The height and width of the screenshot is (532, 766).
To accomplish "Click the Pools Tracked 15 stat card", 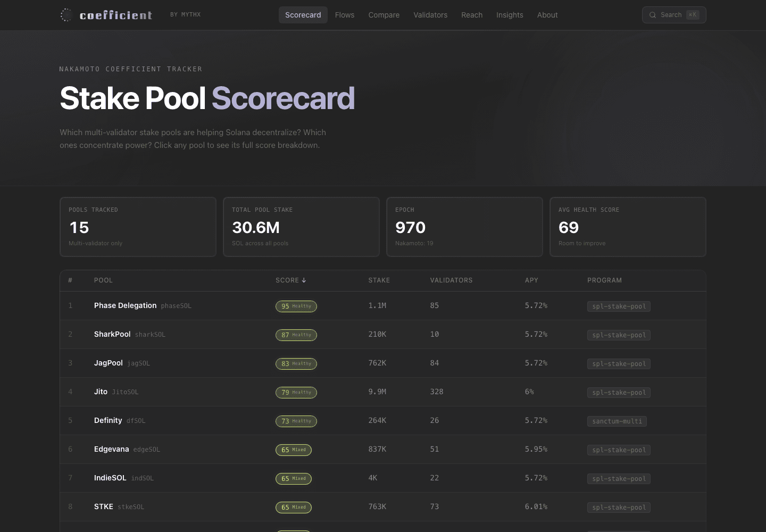I will click(x=138, y=227).
